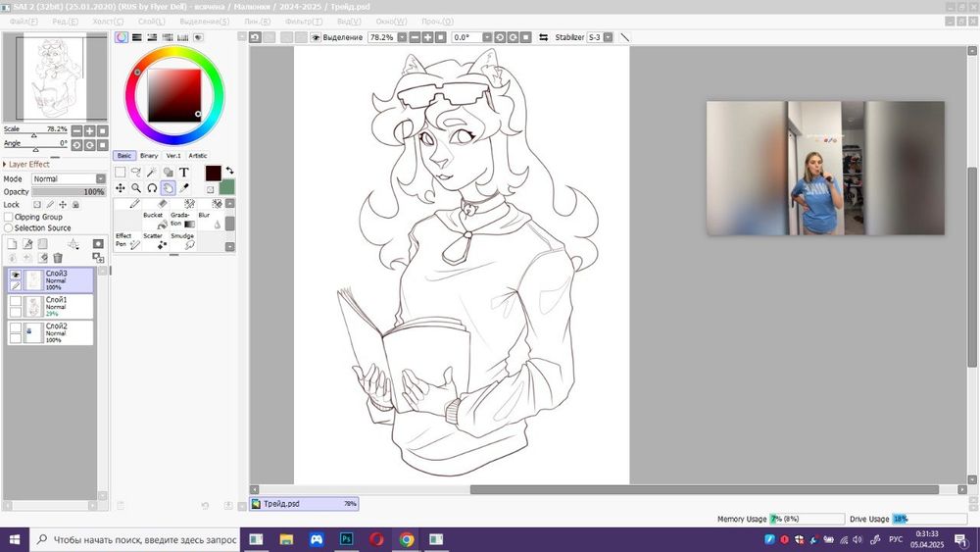The image size is (980, 552).
Task: Open the Файл menu
Action: coord(24,22)
